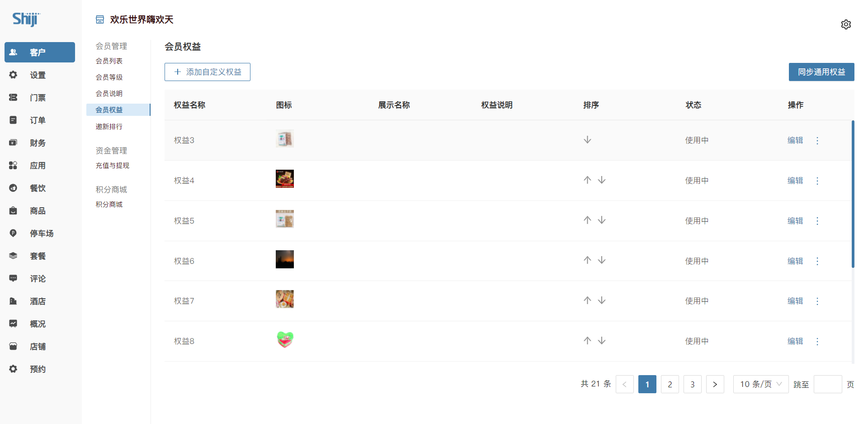The height and width of the screenshot is (424, 868).
Task: Select 邀新排行 submenu item
Action: pyautogui.click(x=109, y=127)
